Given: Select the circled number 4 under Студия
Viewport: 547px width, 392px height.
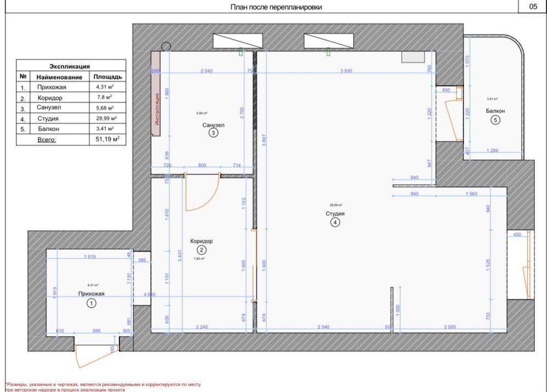Looking at the screenshot, I should pos(334,222).
